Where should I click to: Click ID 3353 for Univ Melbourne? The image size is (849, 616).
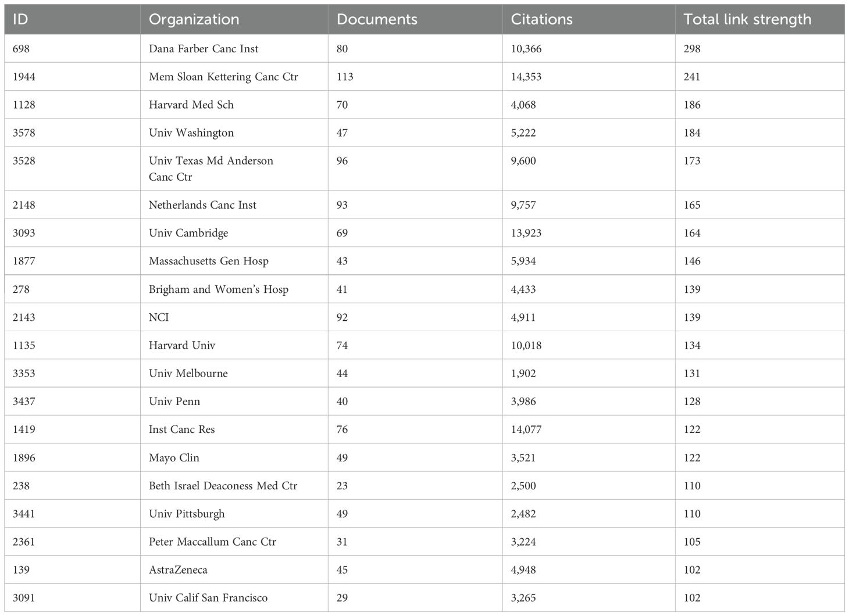pyautogui.click(x=24, y=373)
